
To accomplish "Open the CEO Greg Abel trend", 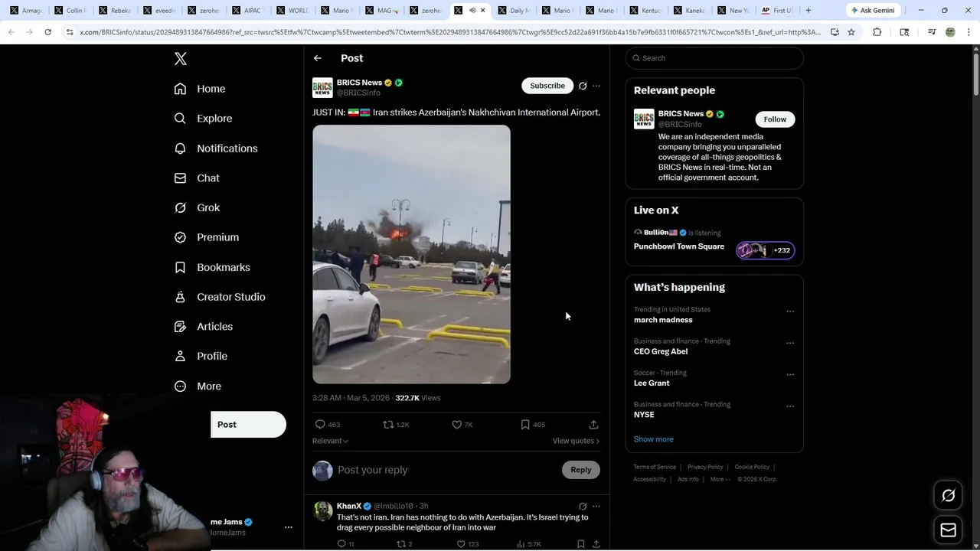I will pos(661,351).
